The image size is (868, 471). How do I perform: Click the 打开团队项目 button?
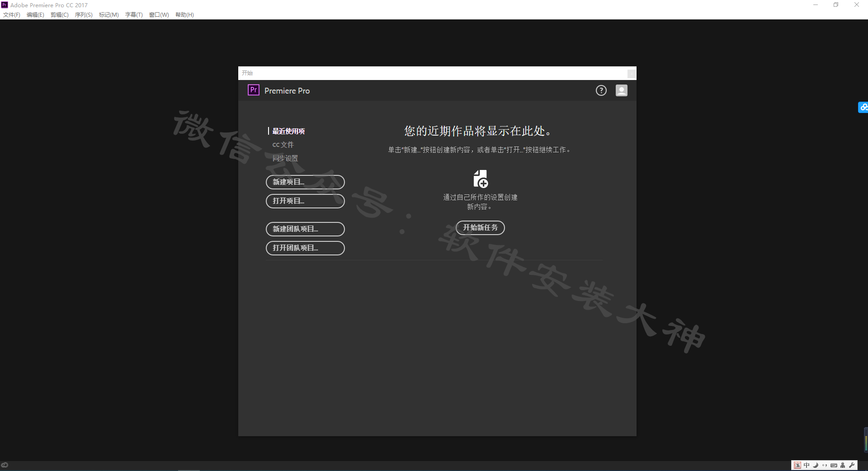click(305, 248)
